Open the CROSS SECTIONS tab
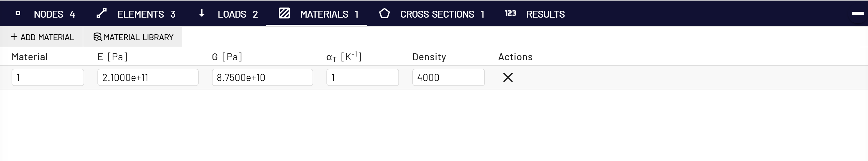Screen dimensions: 868x161 [432, 14]
